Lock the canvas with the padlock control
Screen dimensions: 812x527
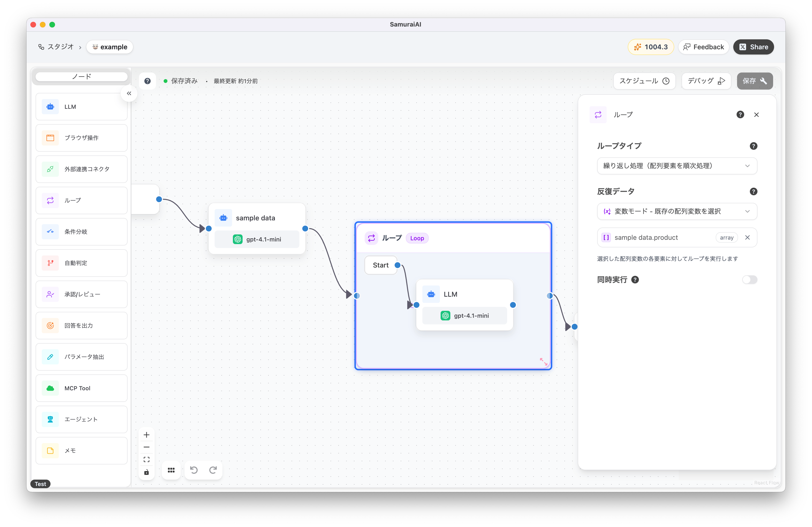[x=147, y=472]
